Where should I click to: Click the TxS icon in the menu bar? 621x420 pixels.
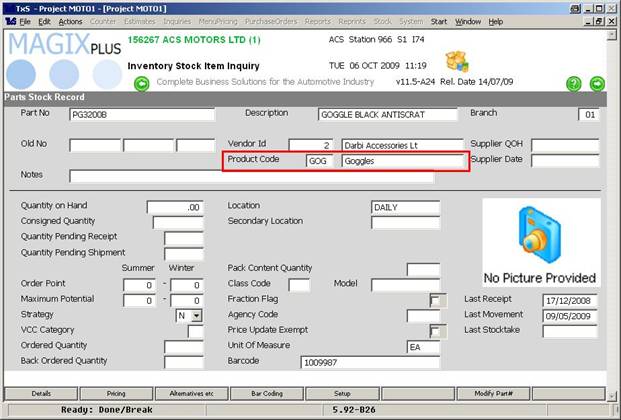coord(11,21)
